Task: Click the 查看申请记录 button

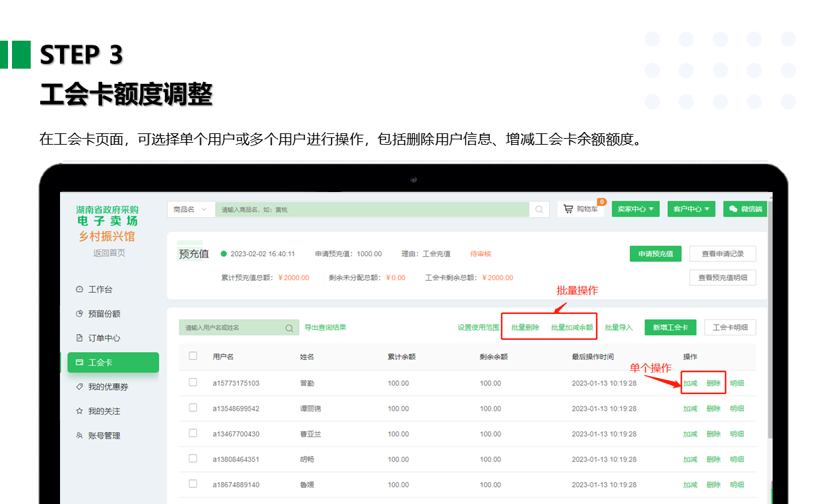Action: click(x=723, y=253)
